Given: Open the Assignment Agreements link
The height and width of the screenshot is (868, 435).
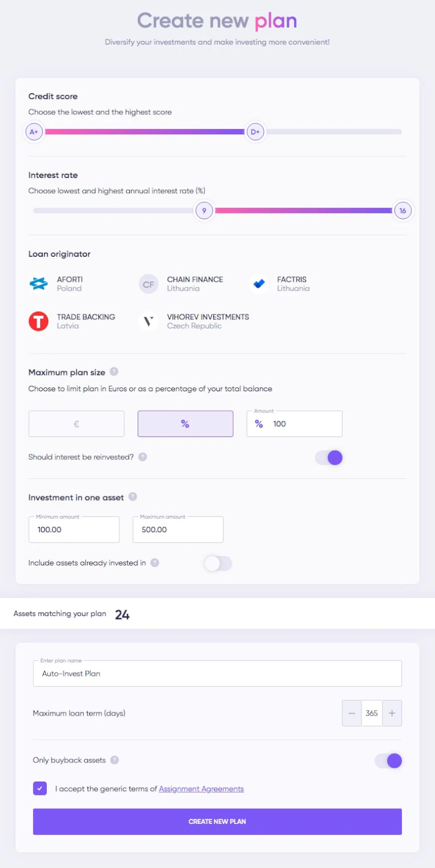Looking at the screenshot, I should click(x=201, y=789).
